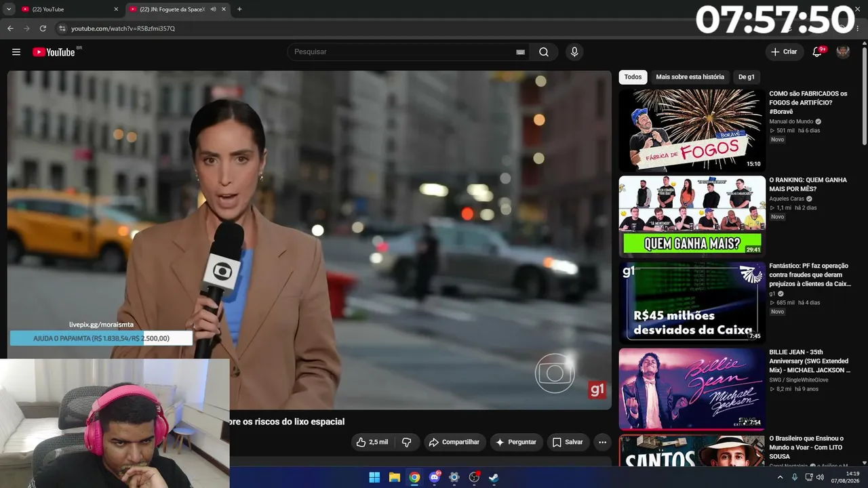Open Discord from the taskbar

click(435, 477)
